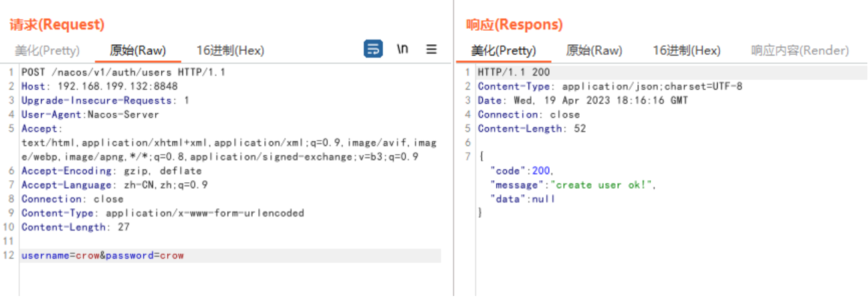Image resolution: width=868 pixels, height=298 pixels.
Task: Click the User-Agent:Nacos-Server header line
Action: pos(90,115)
